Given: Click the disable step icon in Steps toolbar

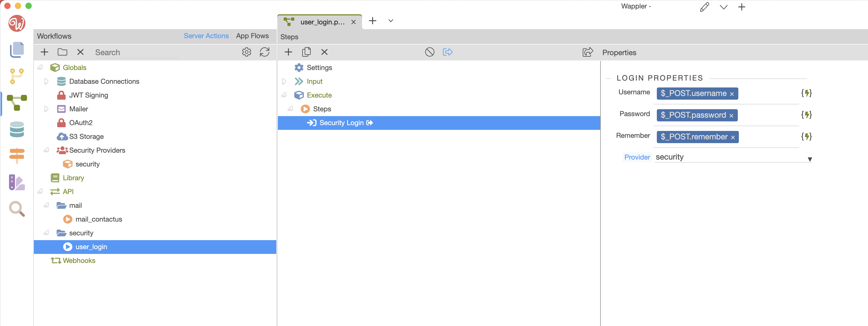Looking at the screenshot, I should click(x=429, y=52).
